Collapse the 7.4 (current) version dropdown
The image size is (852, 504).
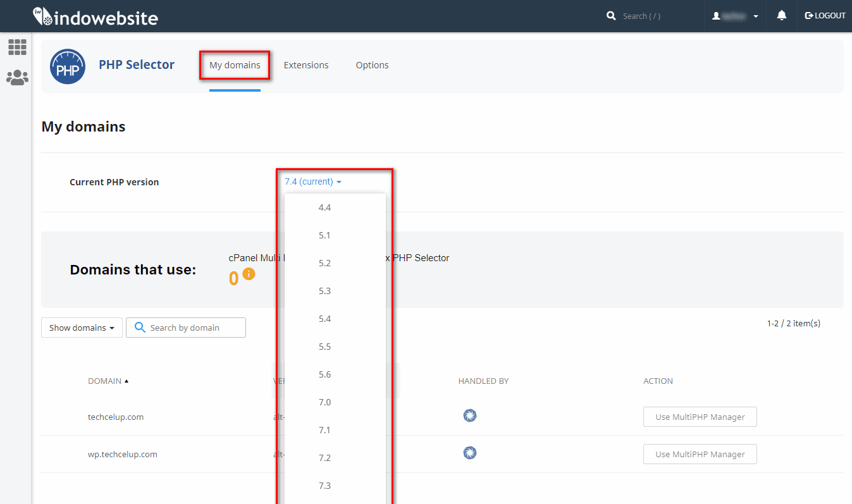tap(312, 181)
